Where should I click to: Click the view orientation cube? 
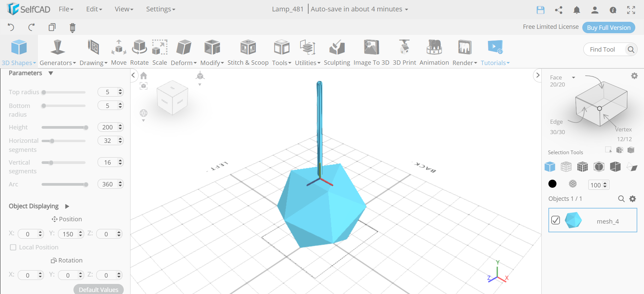click(172, 98)
